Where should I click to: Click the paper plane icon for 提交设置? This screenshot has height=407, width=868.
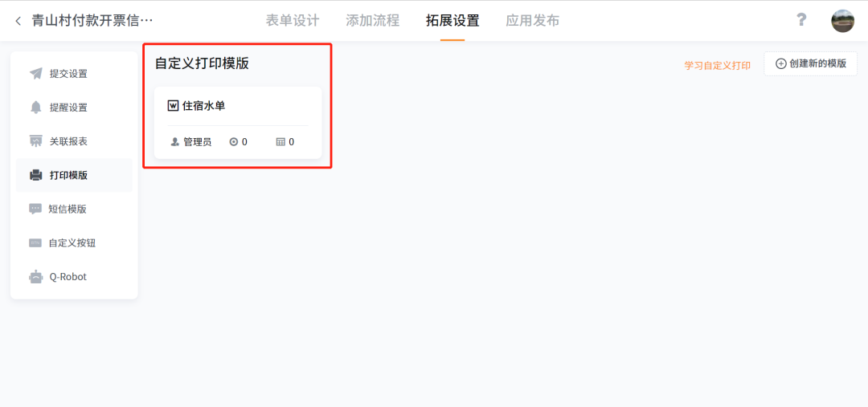36,74
